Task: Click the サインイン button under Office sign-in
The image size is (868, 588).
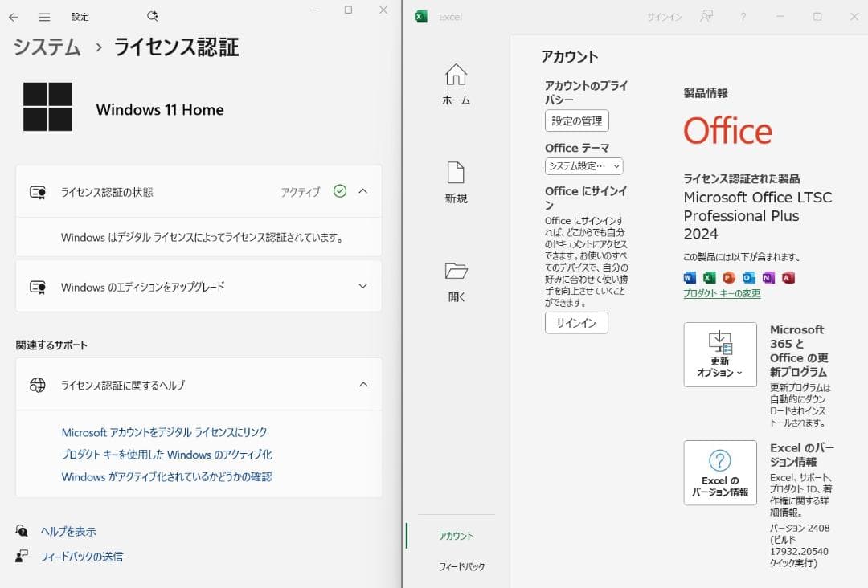Action: (576, 323)
